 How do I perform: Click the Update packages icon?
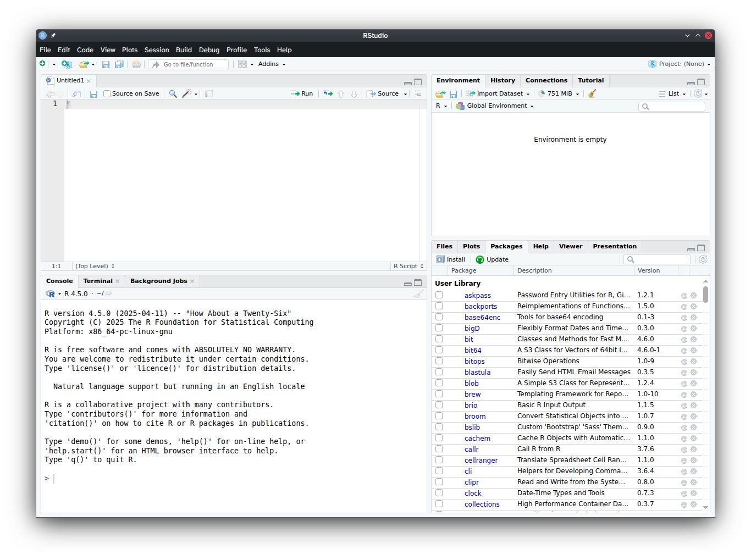click(492, 259)
